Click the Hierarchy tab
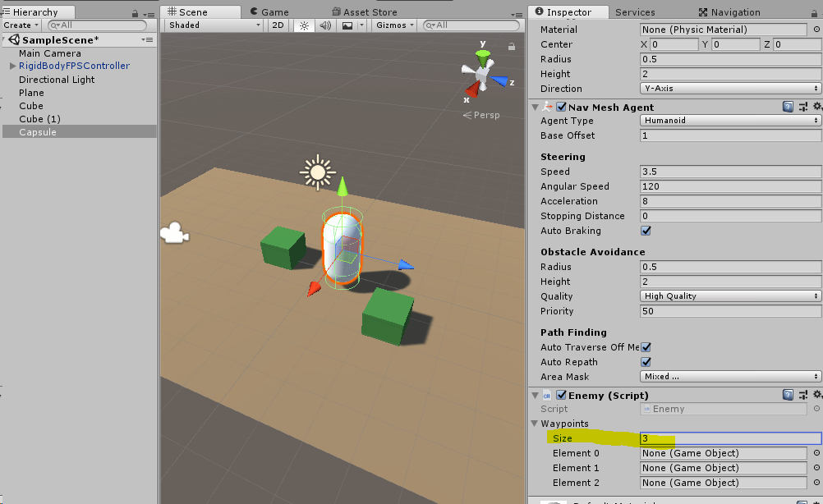This screenshot has height=504, width=823. [x=37, y=12]
